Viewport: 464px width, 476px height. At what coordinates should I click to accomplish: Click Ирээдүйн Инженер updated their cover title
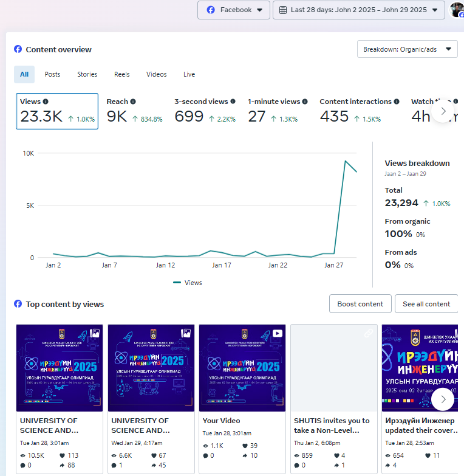[x=421, y=426]
